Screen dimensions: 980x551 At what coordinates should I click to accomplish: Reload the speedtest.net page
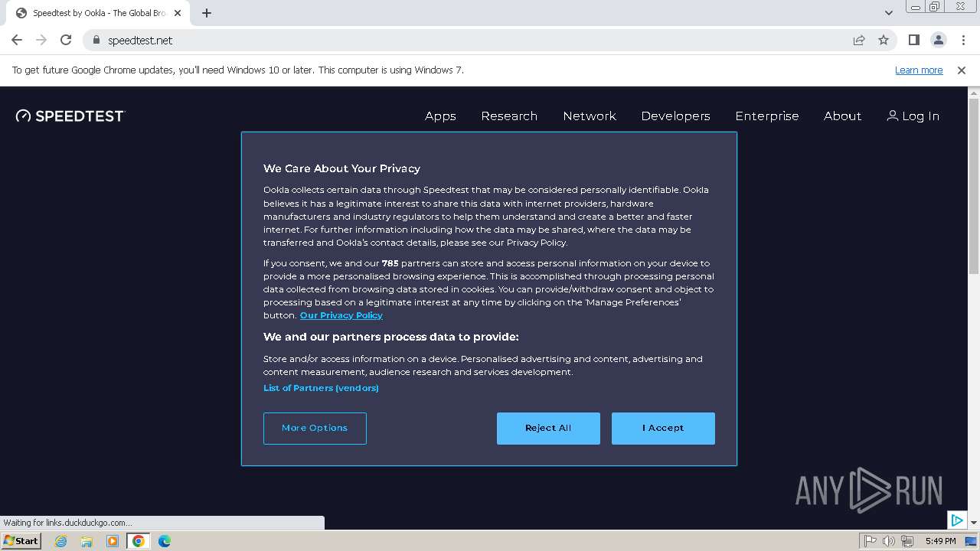(66, 40)
